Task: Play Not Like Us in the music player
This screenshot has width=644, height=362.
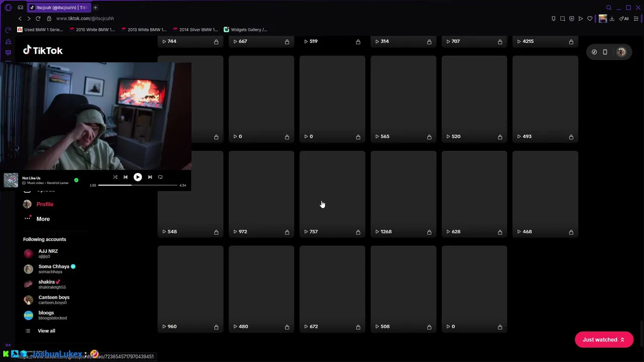Action: click(137, 177)
